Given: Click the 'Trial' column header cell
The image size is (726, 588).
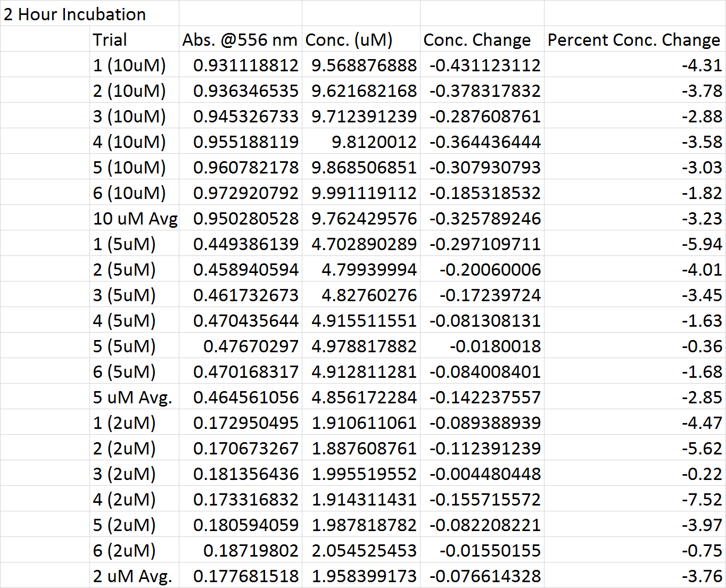Looking at the screenshot, I should (110, 40).
